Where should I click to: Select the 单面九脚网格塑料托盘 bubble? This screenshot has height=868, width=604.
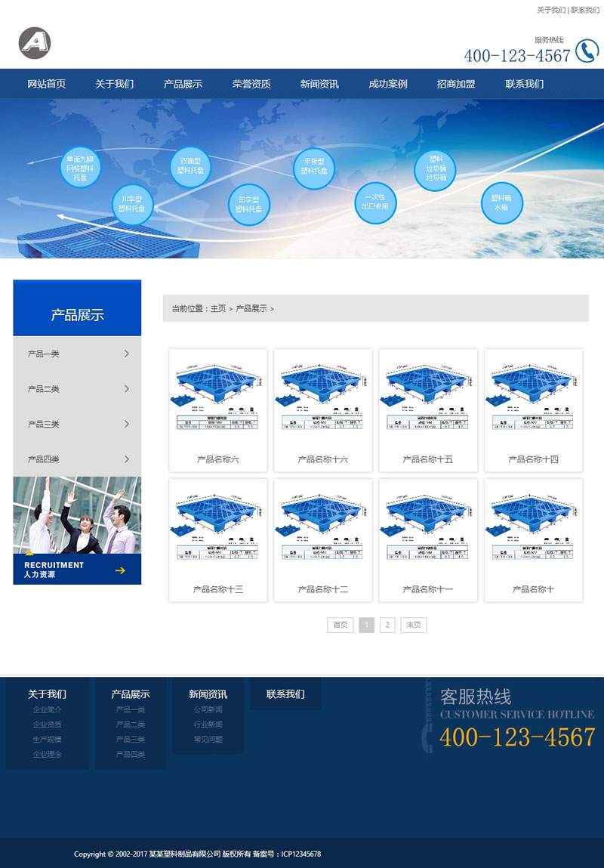[80, 167]
